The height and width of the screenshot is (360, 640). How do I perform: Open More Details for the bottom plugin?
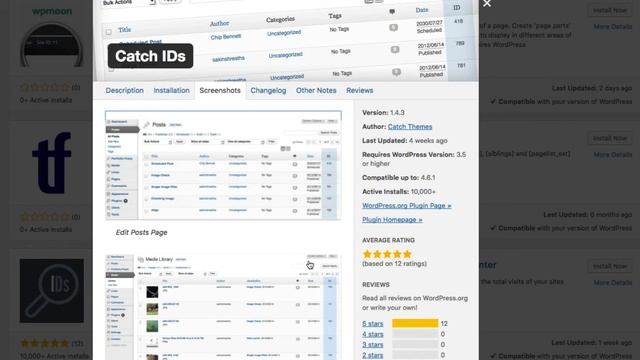click(x=613, y=282)
